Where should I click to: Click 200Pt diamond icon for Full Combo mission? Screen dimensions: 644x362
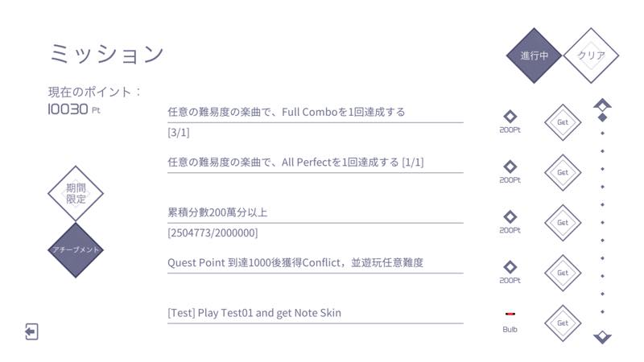pyautogui.click(x=510, y=117)
